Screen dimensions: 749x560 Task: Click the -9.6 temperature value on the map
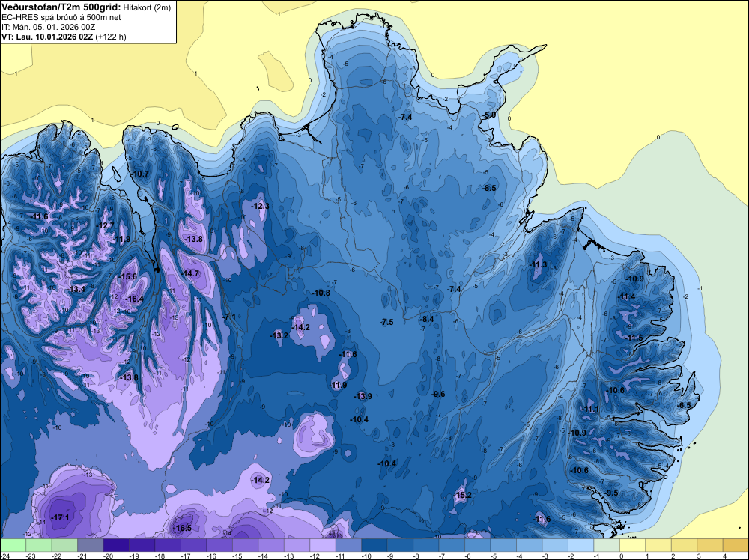pos(438,394)
